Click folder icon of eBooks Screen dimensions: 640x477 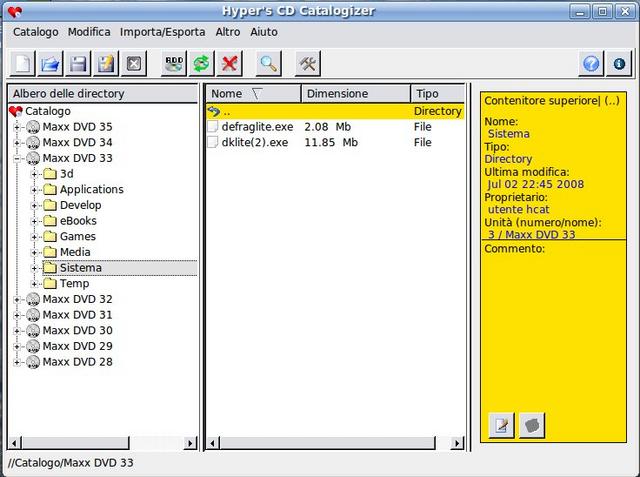pos(50,221)
